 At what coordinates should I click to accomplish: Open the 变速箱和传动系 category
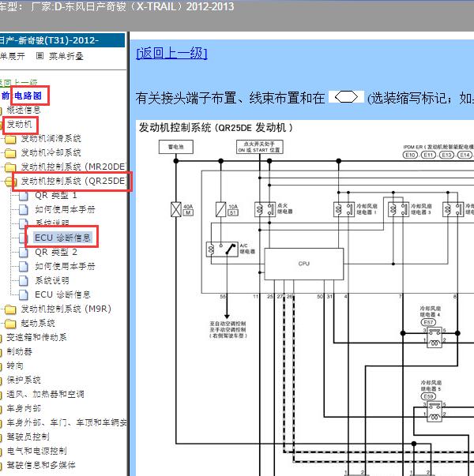coord(36,337)
